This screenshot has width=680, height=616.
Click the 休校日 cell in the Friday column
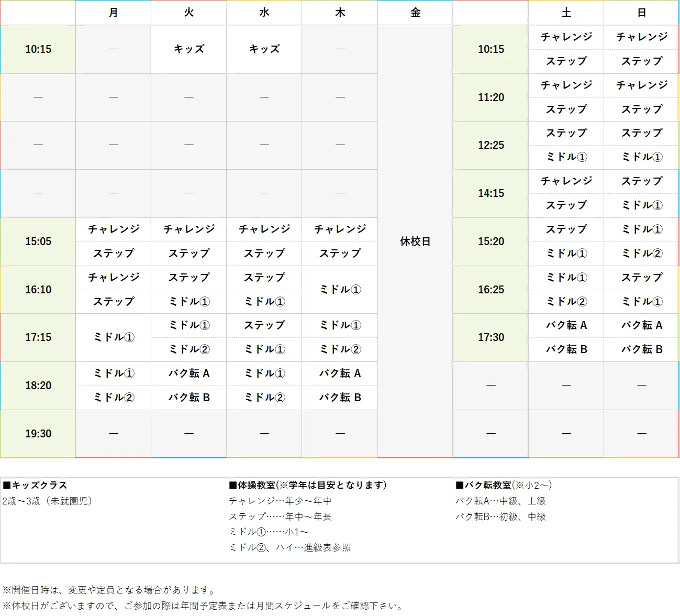[x=415, y=241]
